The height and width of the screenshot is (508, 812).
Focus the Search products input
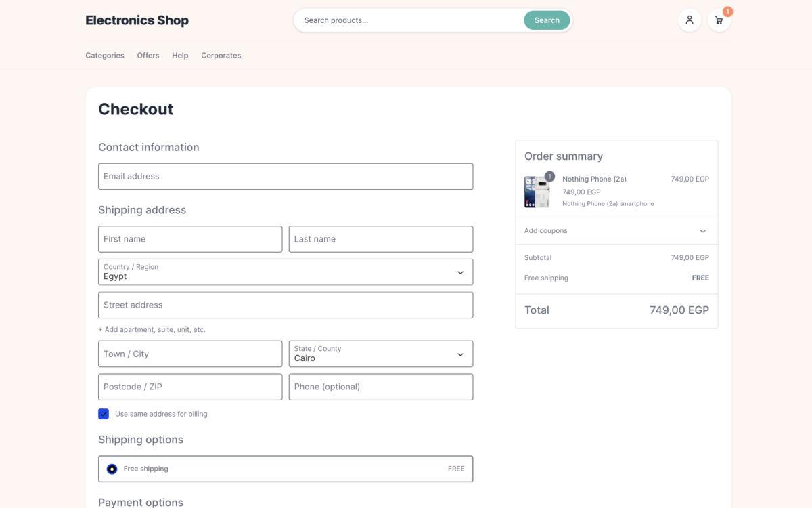coord(409,20)
